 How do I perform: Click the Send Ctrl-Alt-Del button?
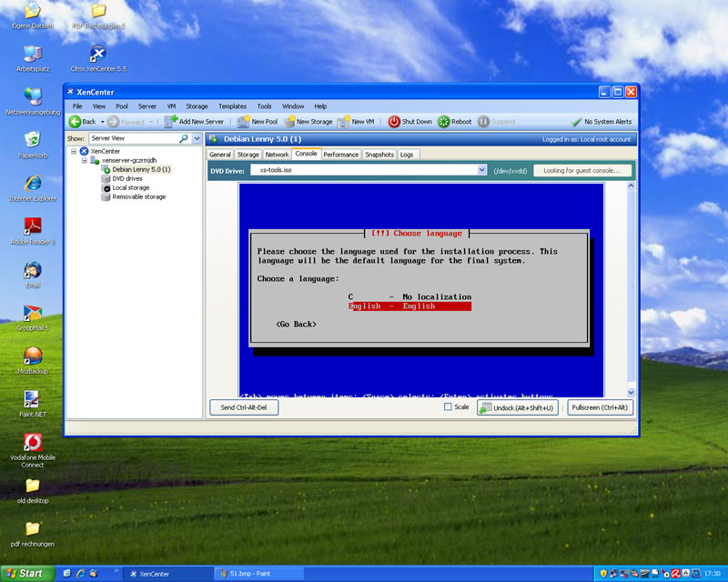pos(244,407)
